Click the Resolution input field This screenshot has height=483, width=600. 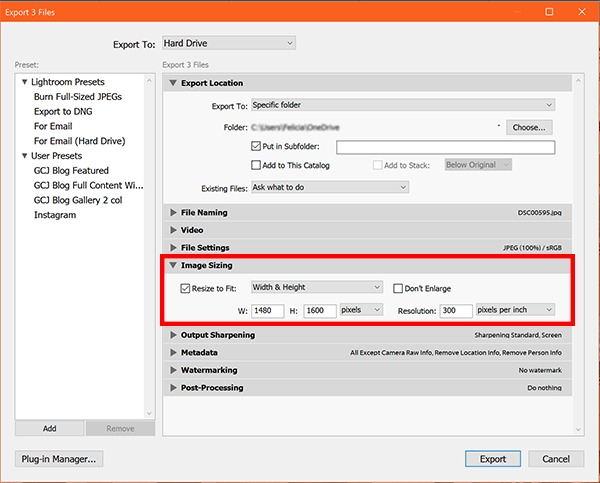[456, 310]
